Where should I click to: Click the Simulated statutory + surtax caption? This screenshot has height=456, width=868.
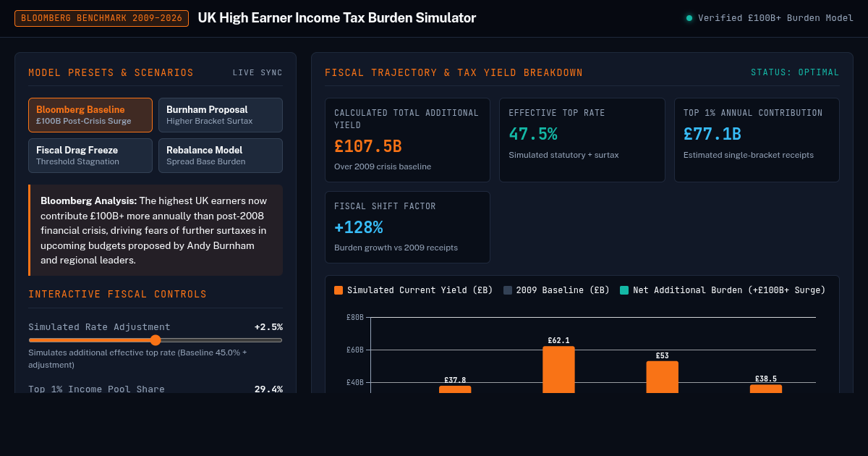tap(563, 155)
